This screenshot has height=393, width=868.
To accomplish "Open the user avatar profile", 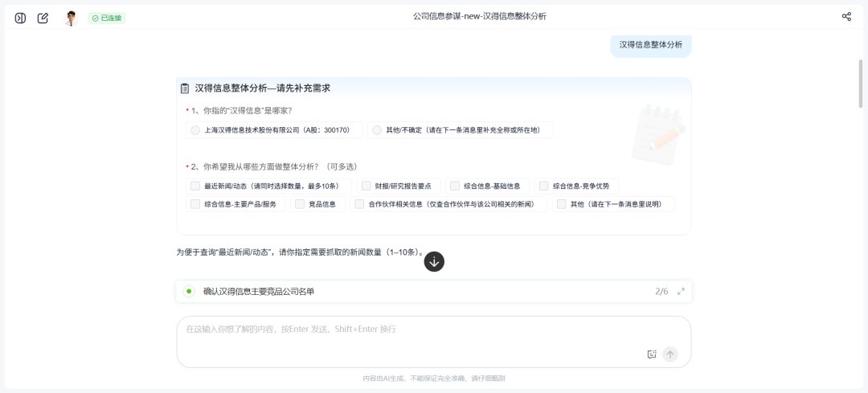I will (70, 18).
